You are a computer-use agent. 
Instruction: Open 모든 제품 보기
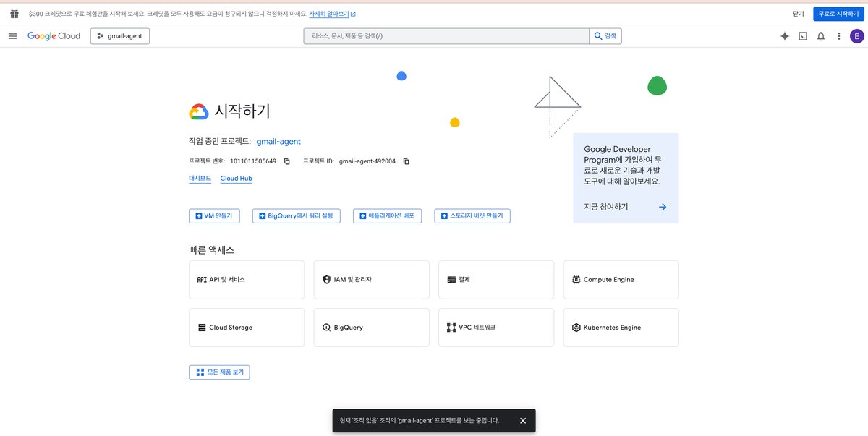pyautogui.click(x=219, y=372)
